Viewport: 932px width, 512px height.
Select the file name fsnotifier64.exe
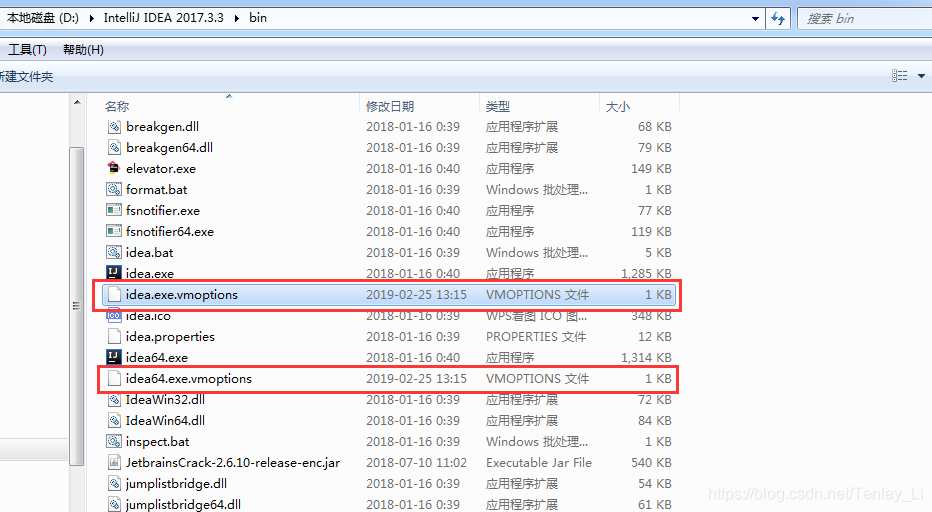170,232
